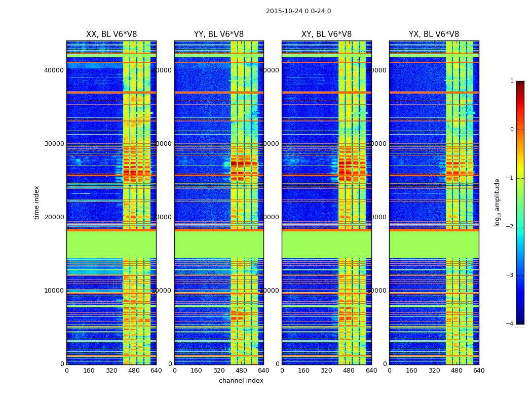Click the YX, BL V6*V8 panel title
Image resolution: width=532 pixels, height=405 pixels.
tap(434, 34)
